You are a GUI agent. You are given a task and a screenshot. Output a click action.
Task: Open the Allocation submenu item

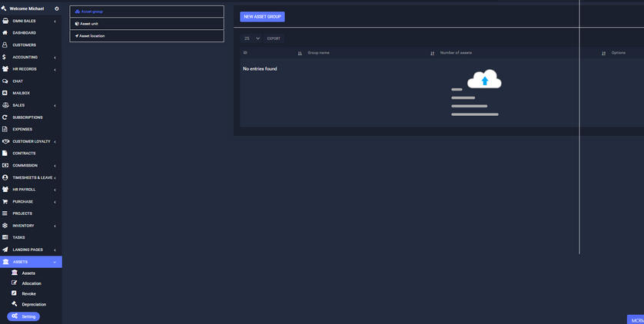[x=32, y=283]
